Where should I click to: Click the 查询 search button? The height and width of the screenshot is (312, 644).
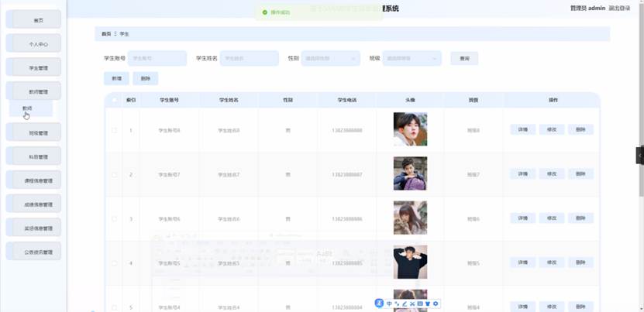click(464, 58)
